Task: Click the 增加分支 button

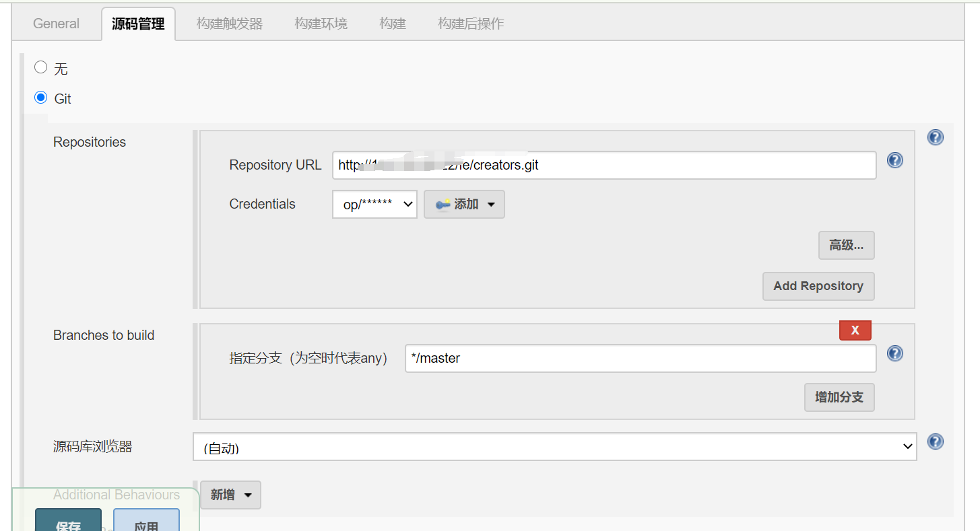Action: [839, 397]
